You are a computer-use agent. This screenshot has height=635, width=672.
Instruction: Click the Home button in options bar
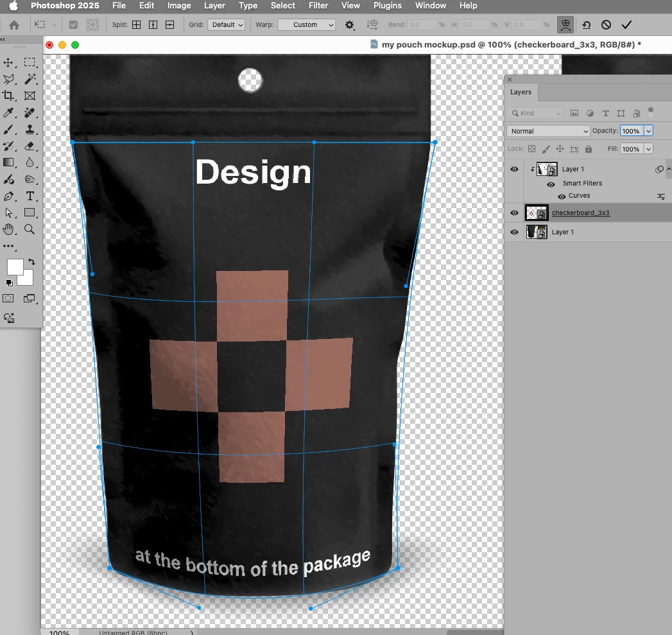pyautogui.click(x=14, y=25)
